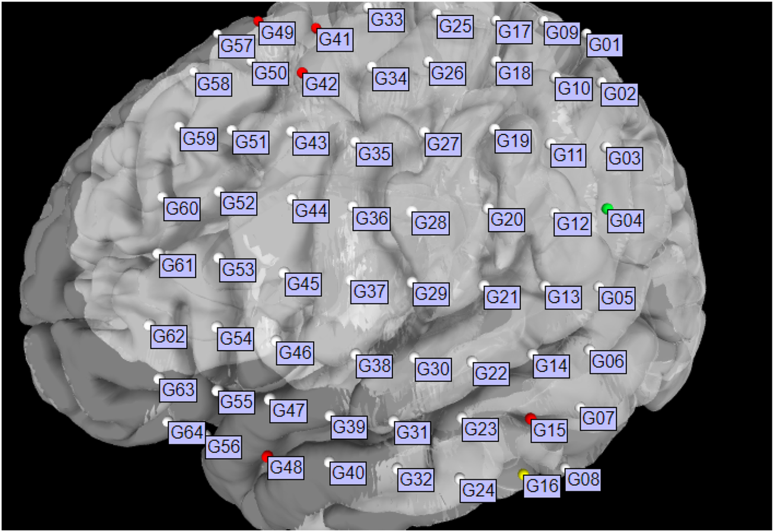Select the red electrode marker G15
Image resolution: width=774 pixels, height=532 pixels.
pos(529,419)
